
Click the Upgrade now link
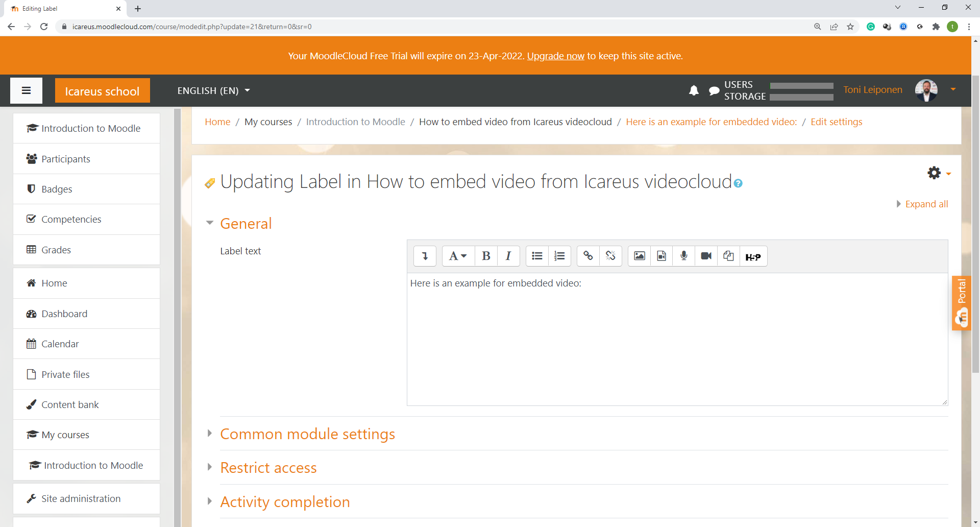555,56
